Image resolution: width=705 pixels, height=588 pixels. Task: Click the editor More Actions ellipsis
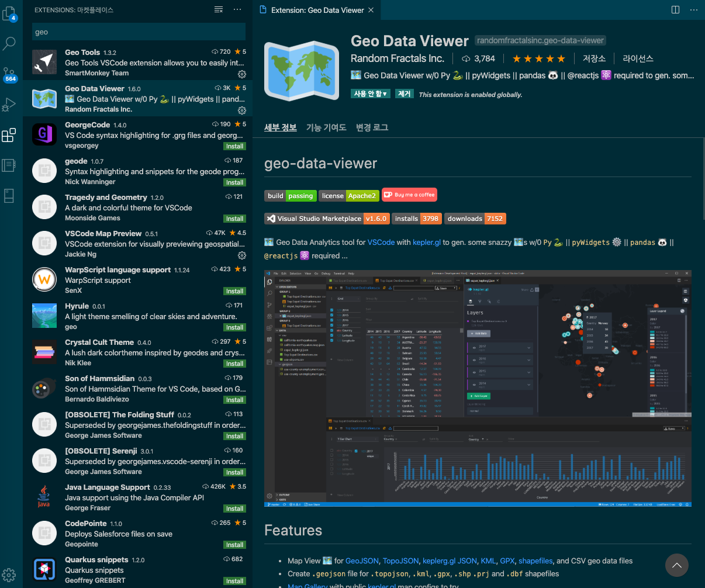tap(693, 9)
